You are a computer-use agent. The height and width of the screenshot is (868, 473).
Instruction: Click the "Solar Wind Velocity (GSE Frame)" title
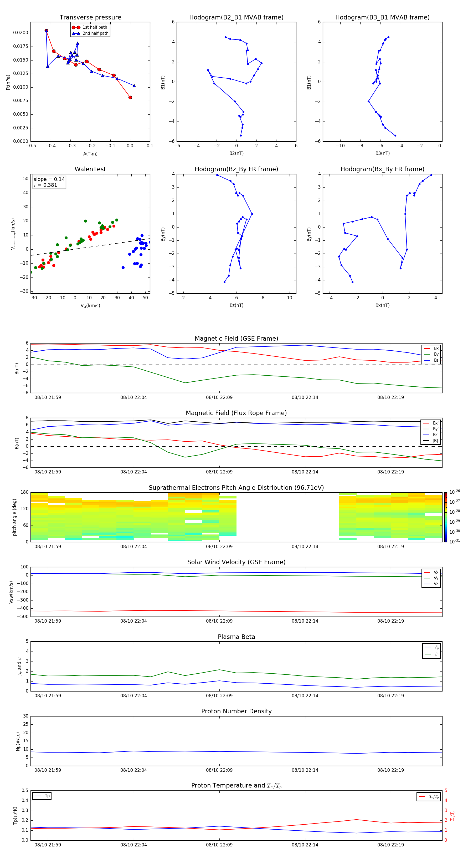236,562
